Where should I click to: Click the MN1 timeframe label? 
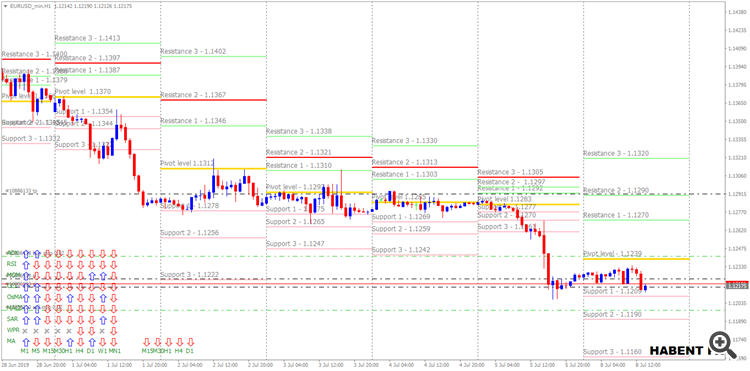tap(115, 351)
